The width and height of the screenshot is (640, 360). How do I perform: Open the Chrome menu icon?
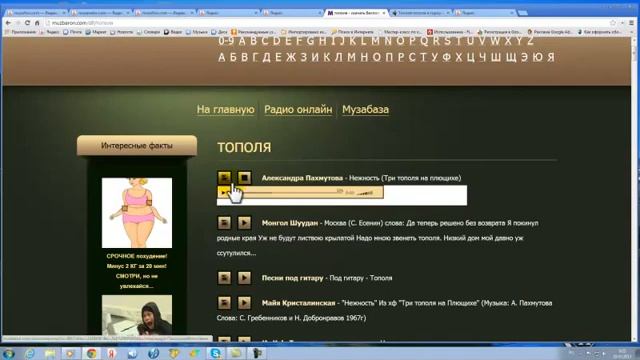pyautogui.click(x=631, y=23)
